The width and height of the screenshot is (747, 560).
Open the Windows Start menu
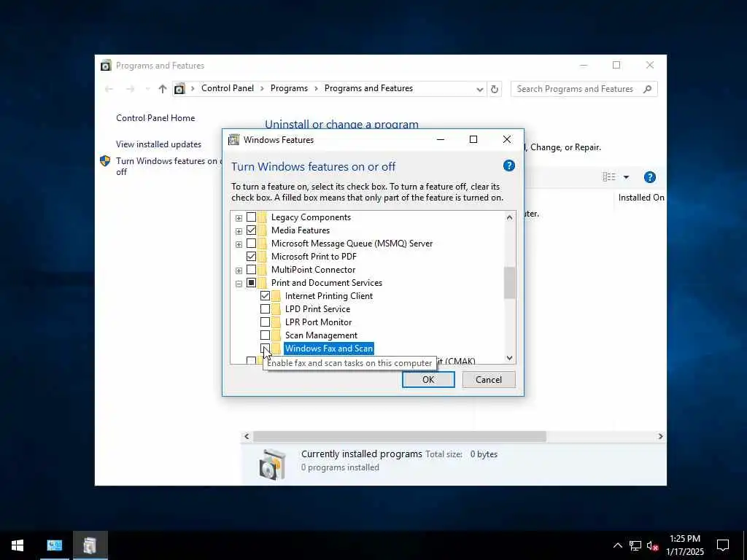click(x=18, y=545)
